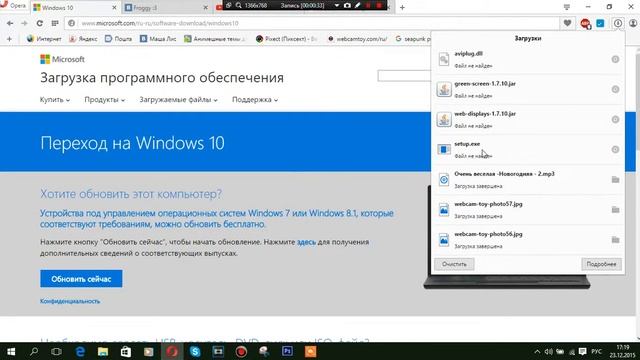The height and width of the screenshot is (360, 640).
Task: Take a snapshot with recorder camera icon
Action: pos(347,5)
